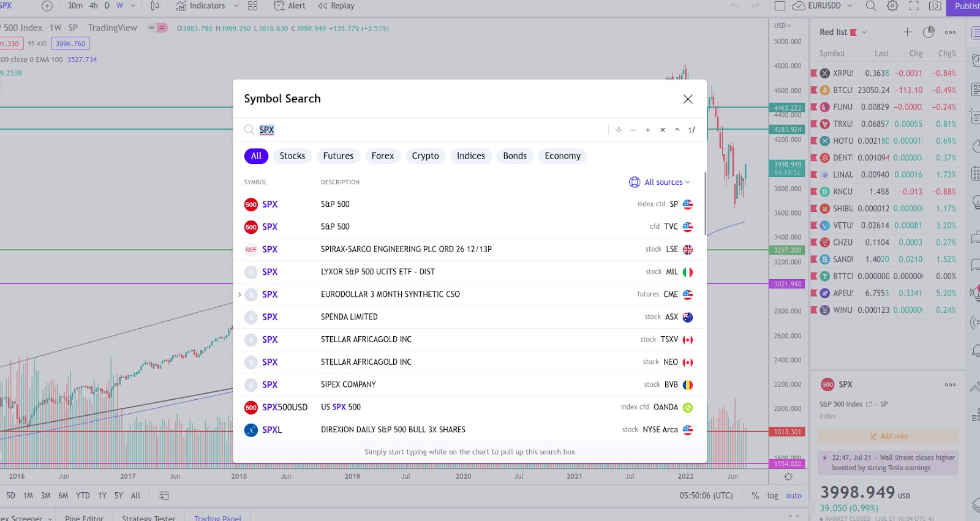Switch the interval to 4h

pos(93,6)
